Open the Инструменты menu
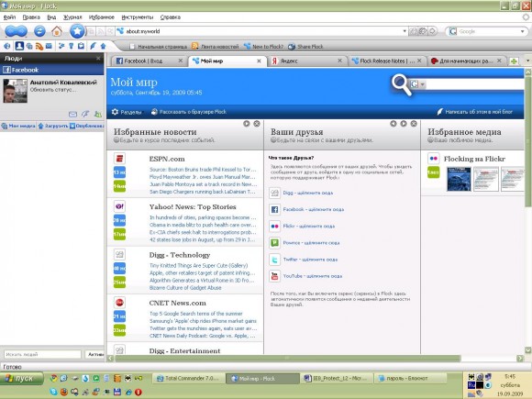This screenshot has height=399, width=532. tap(138, 17)
